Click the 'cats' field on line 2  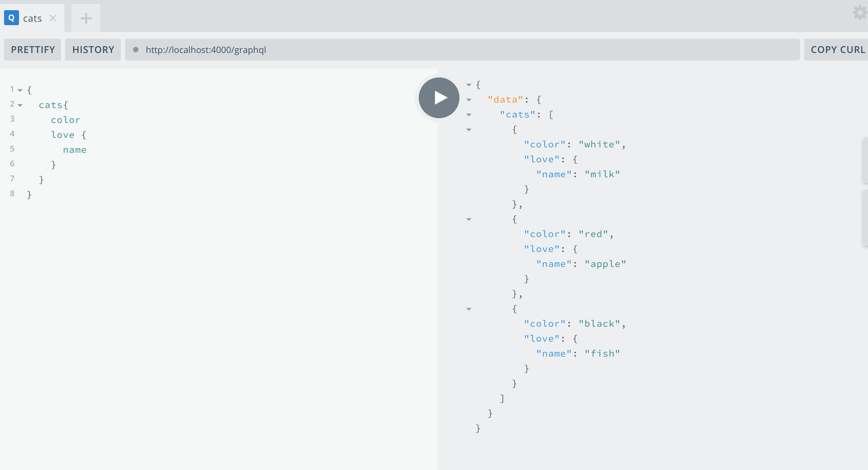click(x=51, y=105)
